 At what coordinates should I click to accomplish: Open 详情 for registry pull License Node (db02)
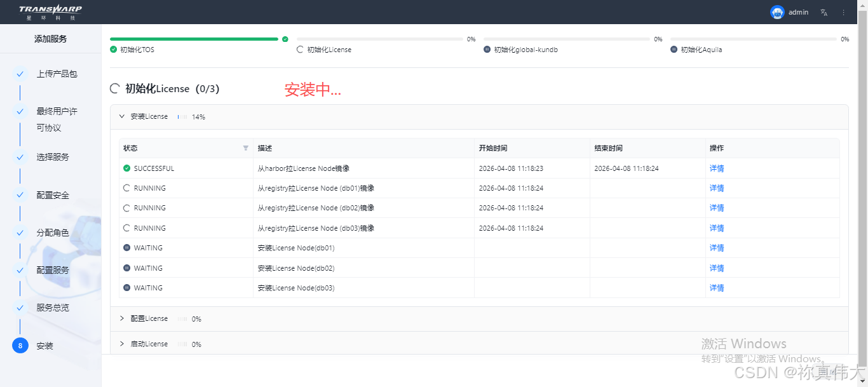tap(717, 208)
